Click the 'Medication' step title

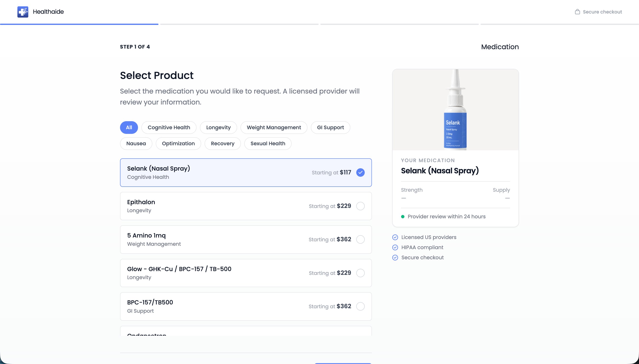pos(500,47)
